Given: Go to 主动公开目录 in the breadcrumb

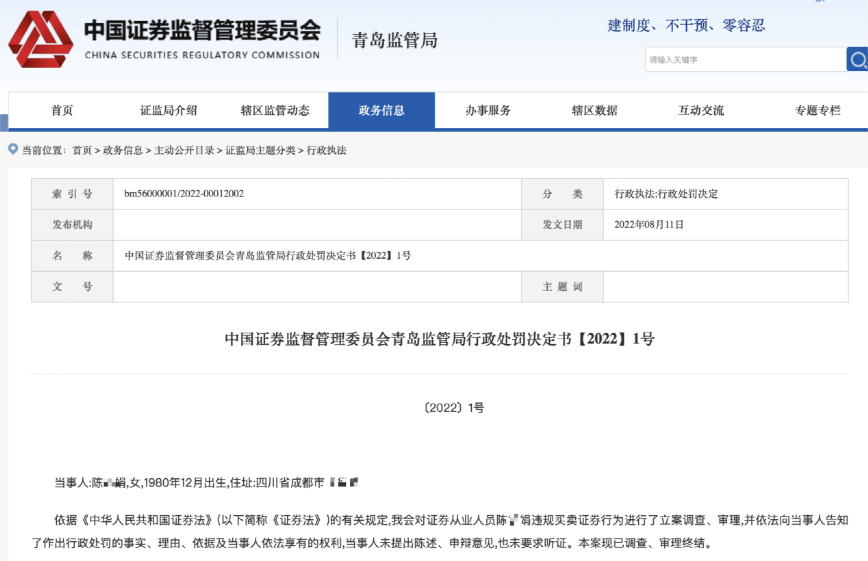Looking at the screenshot, I should [184, 150].
